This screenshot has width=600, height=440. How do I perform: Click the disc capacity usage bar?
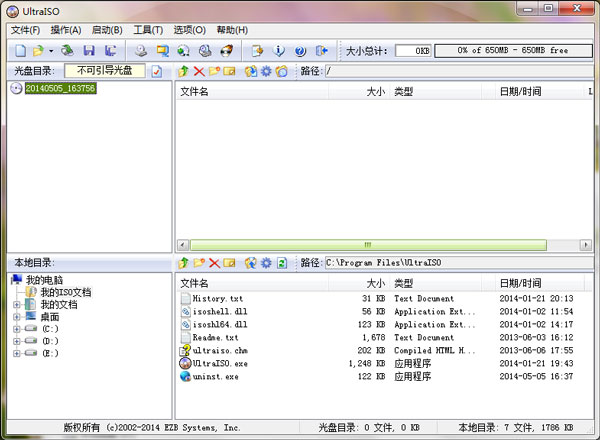512,50
